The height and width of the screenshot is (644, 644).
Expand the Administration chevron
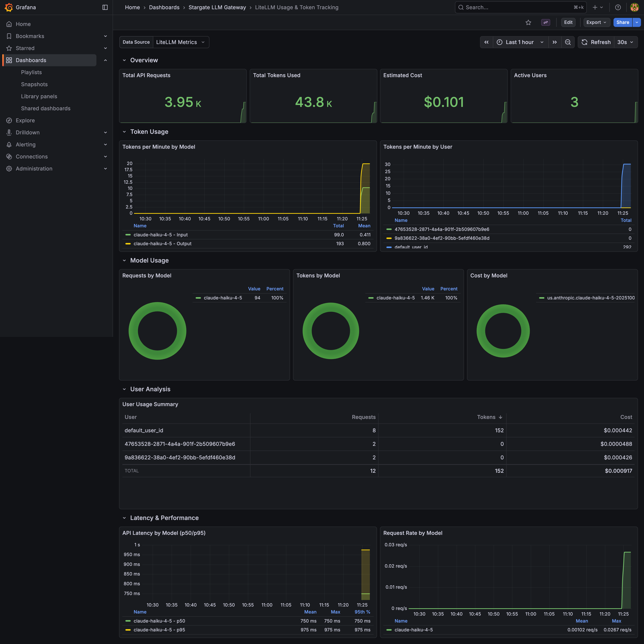coord(105,169)
